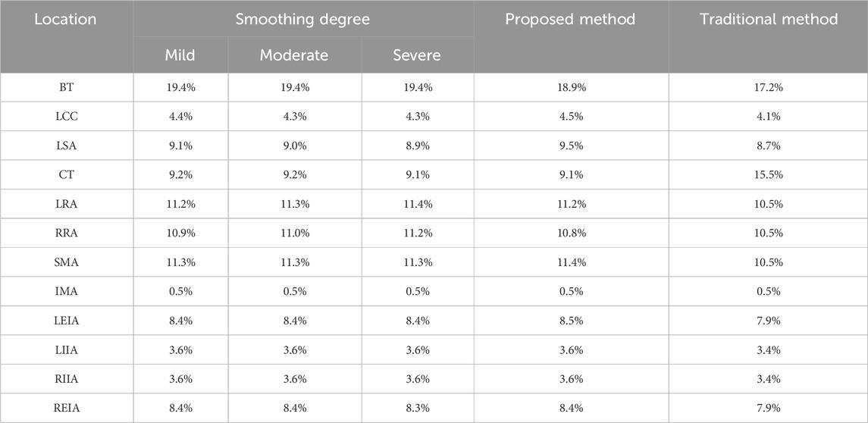Click the Severe sub-header cell
Viewport: 868px width, 423px height.
tap(417, 55)
